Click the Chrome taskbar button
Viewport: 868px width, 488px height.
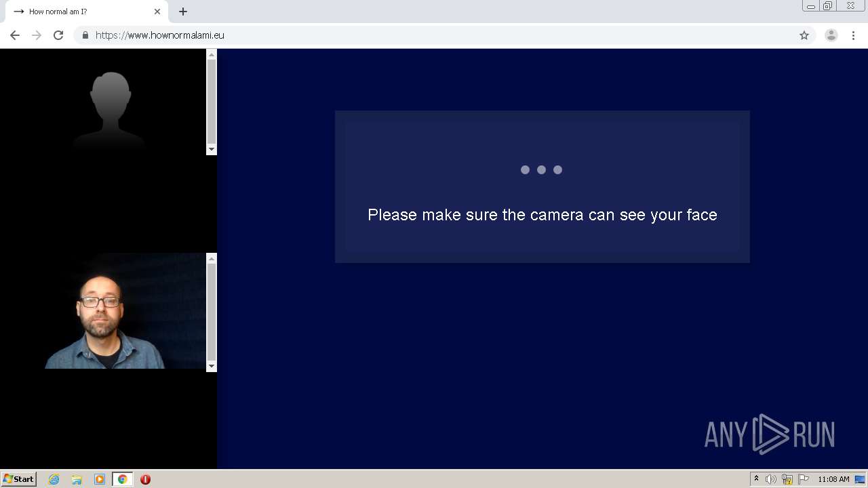click(x=122, y=479)
